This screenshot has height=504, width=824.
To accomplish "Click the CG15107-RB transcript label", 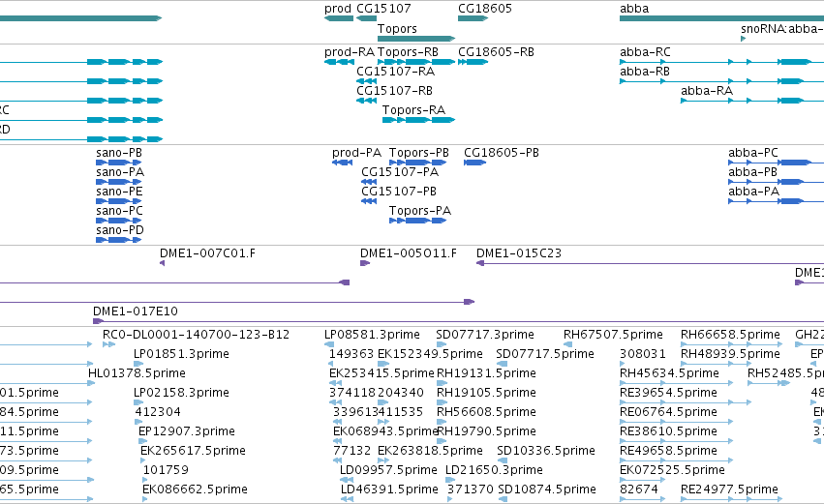I will (x=395, y=91).
